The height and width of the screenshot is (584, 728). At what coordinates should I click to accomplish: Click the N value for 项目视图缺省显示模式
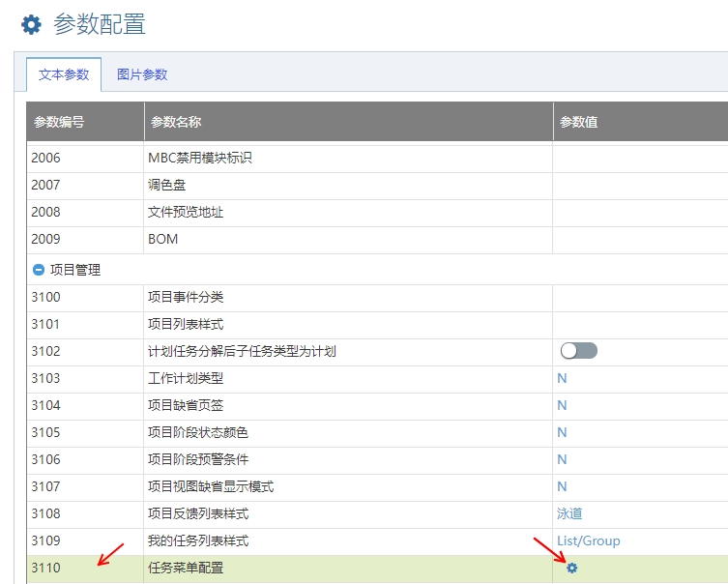point(562,486)
